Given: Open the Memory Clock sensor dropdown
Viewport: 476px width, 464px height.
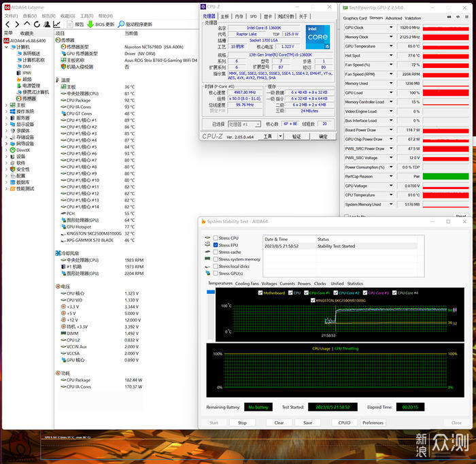Looking at the screenshot, I should point(391,37).
